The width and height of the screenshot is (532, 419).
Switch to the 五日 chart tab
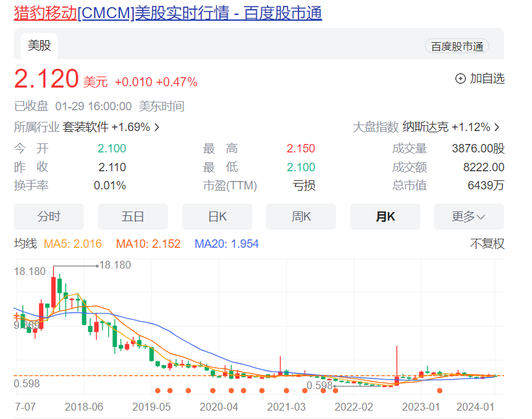pos(132,217)
